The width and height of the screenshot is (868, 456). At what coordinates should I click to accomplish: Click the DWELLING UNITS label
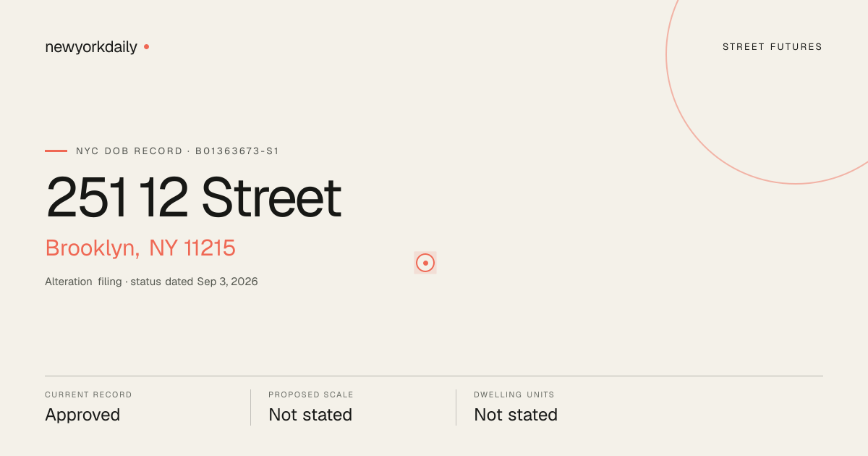[514, 395]
